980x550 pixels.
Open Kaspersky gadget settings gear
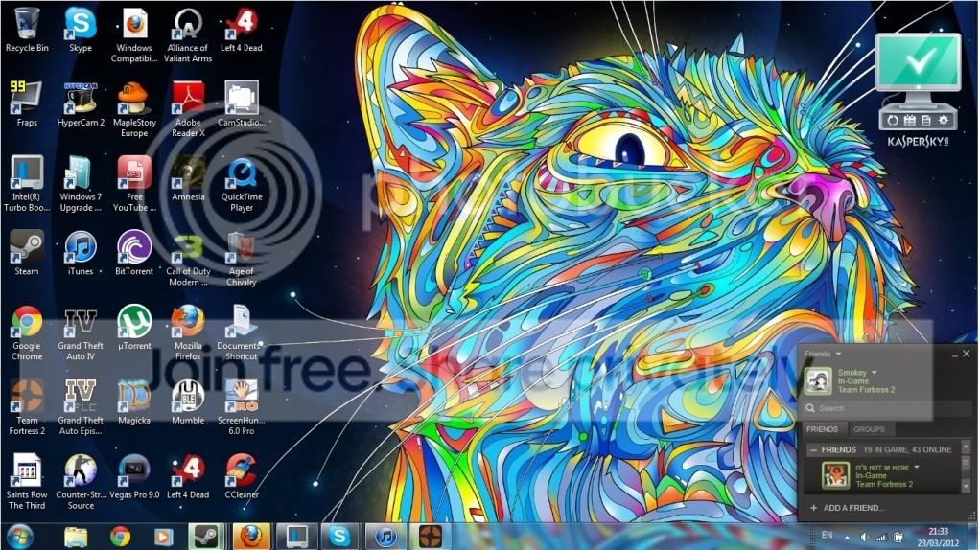(944, 121)
